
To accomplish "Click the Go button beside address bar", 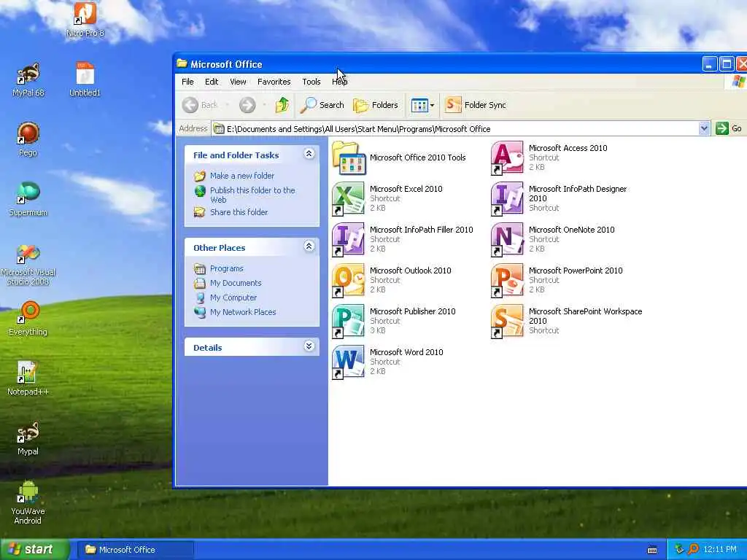I will pyautogui.click(x=729, y=128).
